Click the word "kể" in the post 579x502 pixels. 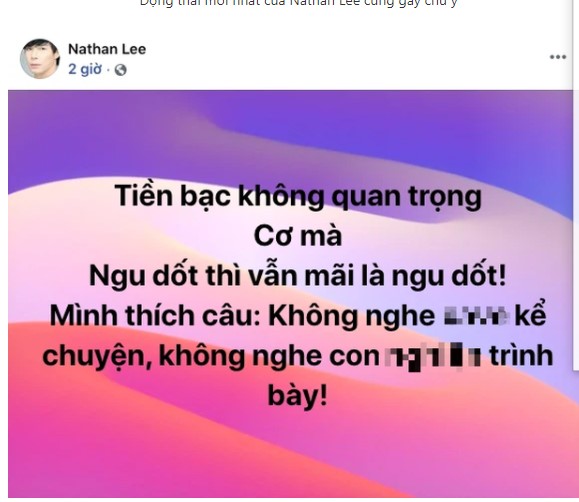pyautogui.click(x=530, y=315)
